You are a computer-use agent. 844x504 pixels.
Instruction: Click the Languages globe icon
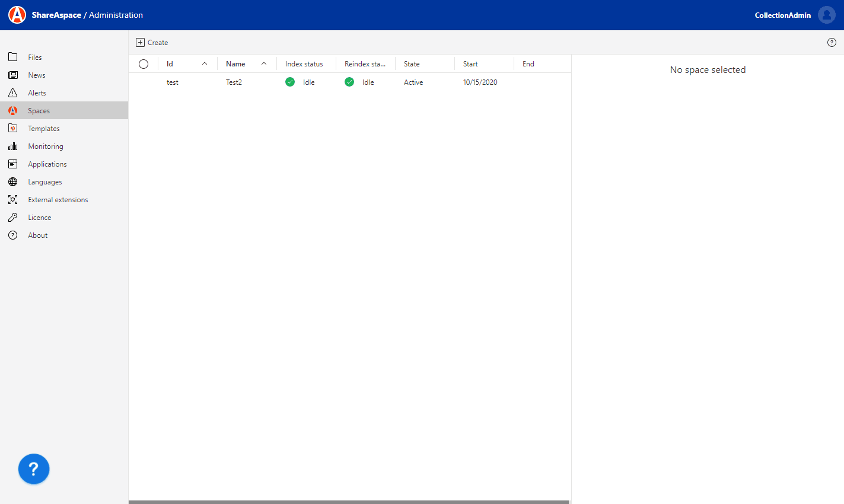[x=12, y=182]
